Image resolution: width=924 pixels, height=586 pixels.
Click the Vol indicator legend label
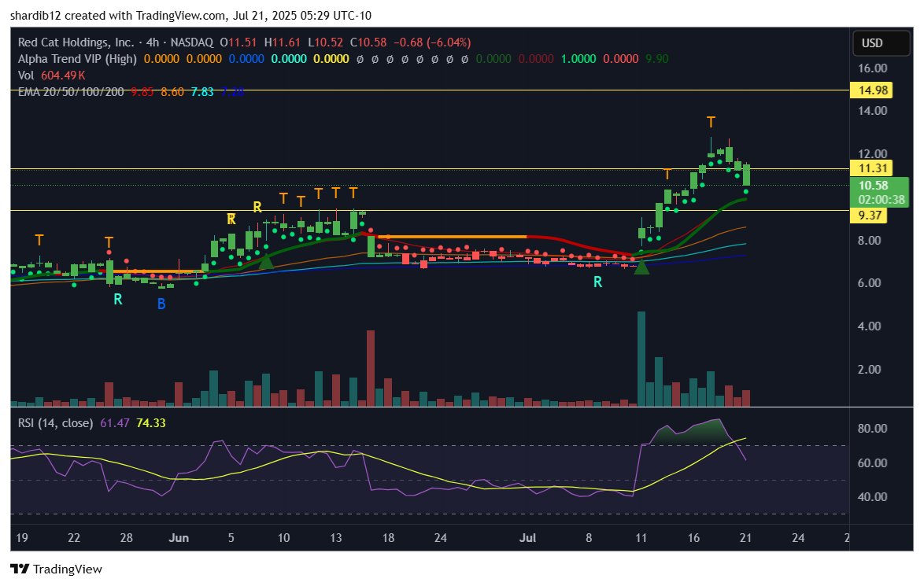point(26,76)
